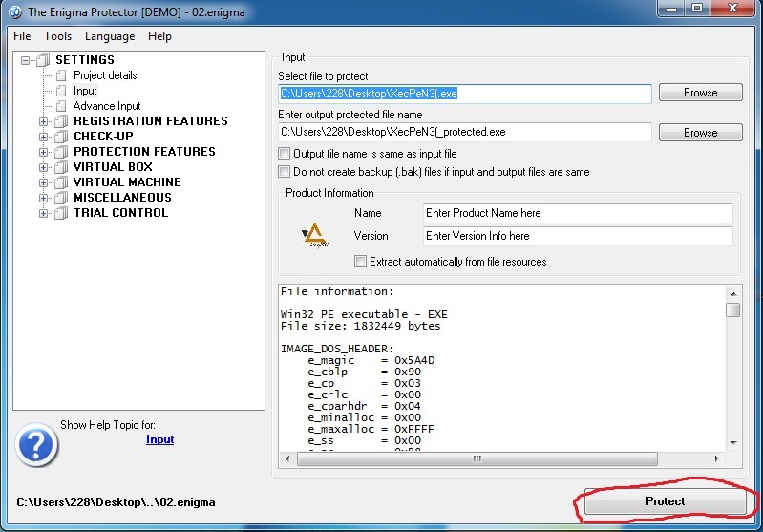Enable Output file name is same as input

284,154
